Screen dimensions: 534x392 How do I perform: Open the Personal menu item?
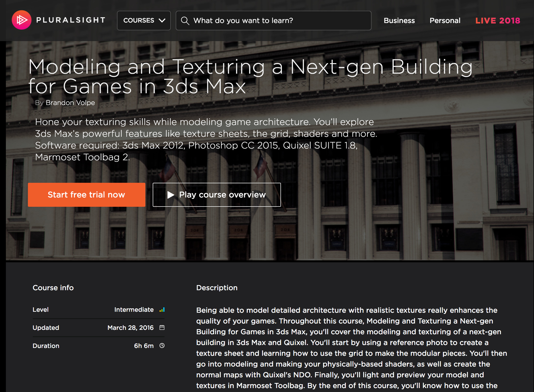[x=445, y=21]
